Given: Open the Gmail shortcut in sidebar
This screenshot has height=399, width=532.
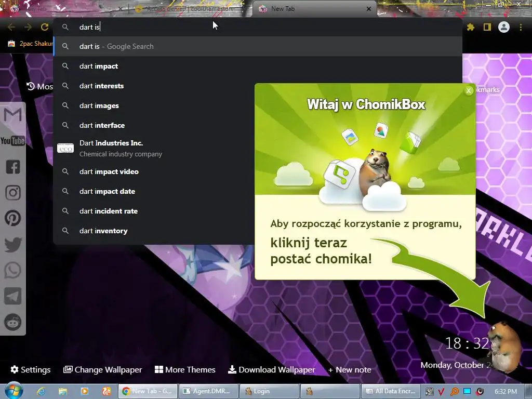Looking at the screenshot, I should pos(13,115).
